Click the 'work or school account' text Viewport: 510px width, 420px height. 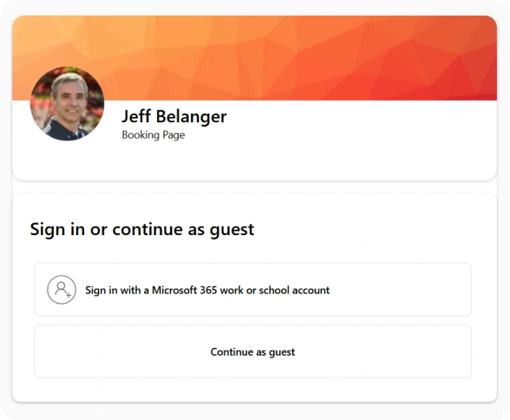pyautogui.click(x=275, y=290)
